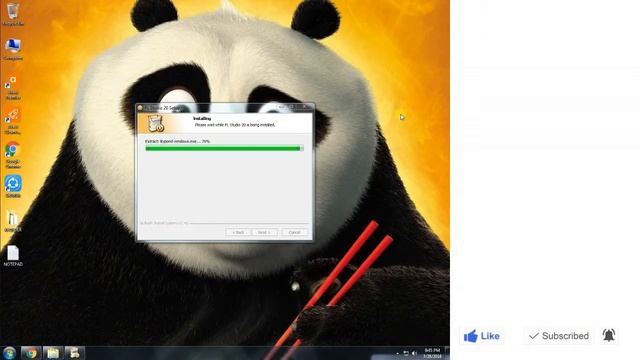Select the orange shortcut icon above Google Chrome
This screenshot has width=640, height=360.
click(13, 122)
